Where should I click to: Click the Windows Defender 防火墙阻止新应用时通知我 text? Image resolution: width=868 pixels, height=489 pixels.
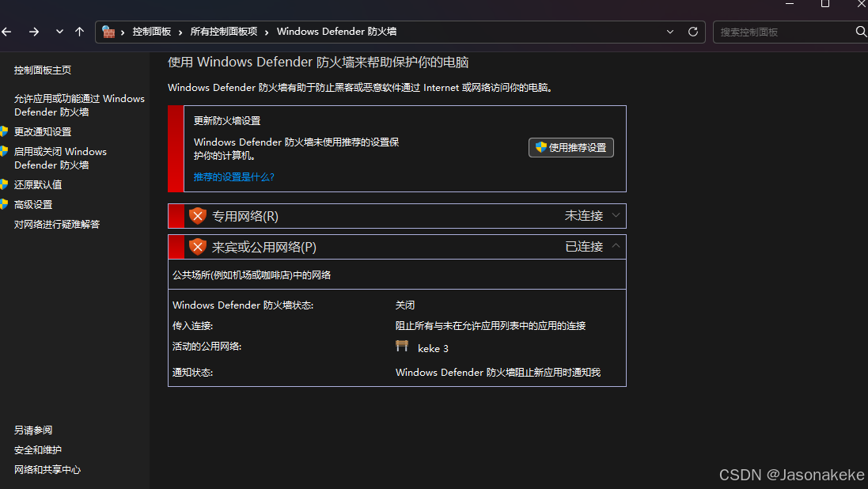click(498, 373)
